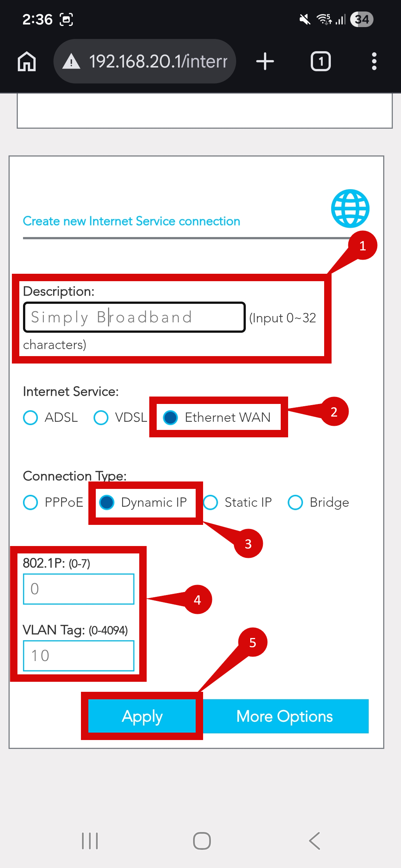The height and width of the screenshot is (868, 401).
Task: Select Static IP connection type
Action: (x=211, y=503)
